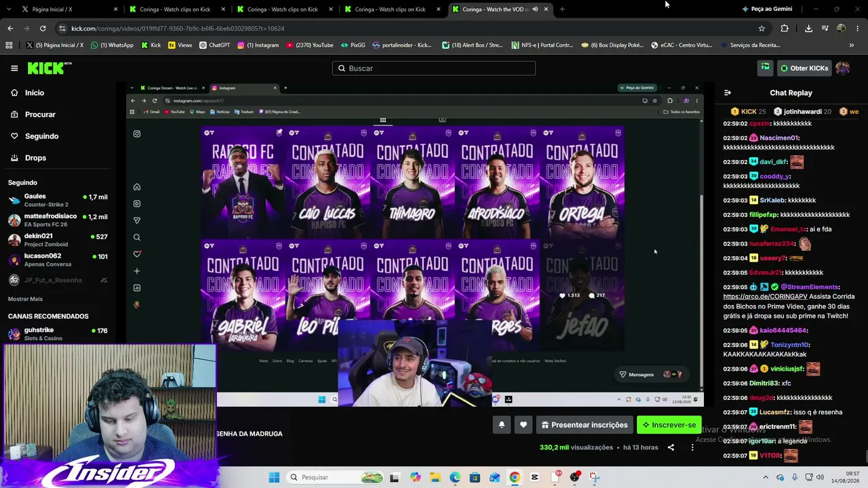This screenshot has width=868, height=488.
Task: Go to Início in the sidebar
Action: point(35,93)
